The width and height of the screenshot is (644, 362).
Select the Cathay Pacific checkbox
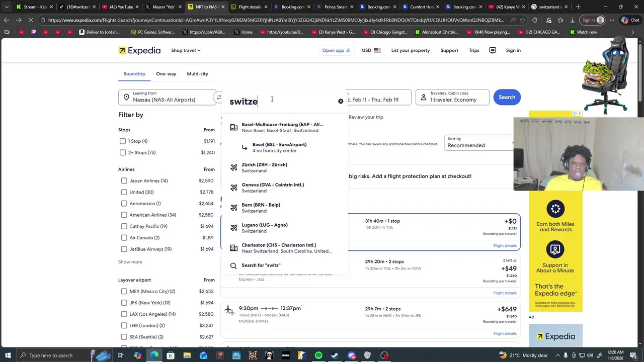click(x=124, y=226)
